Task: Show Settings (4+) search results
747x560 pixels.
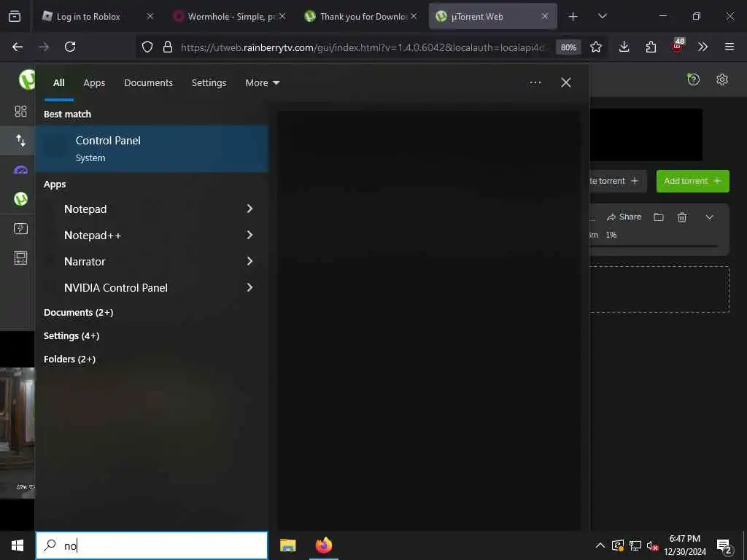Action: [71, 336]
